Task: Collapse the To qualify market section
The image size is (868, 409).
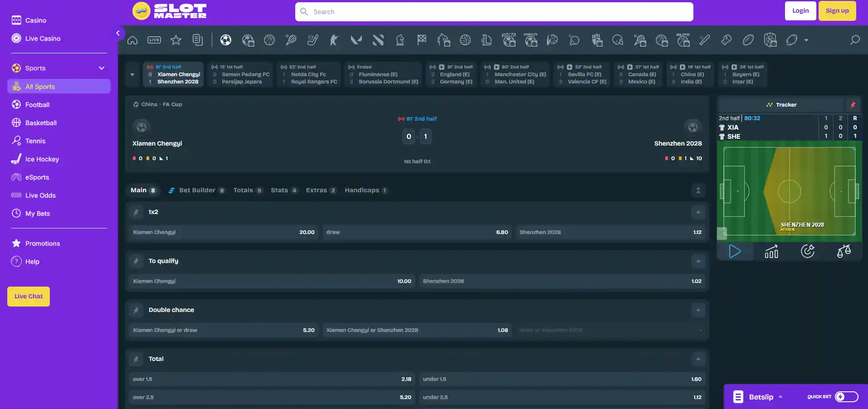Action: click(x=698, y=261)
